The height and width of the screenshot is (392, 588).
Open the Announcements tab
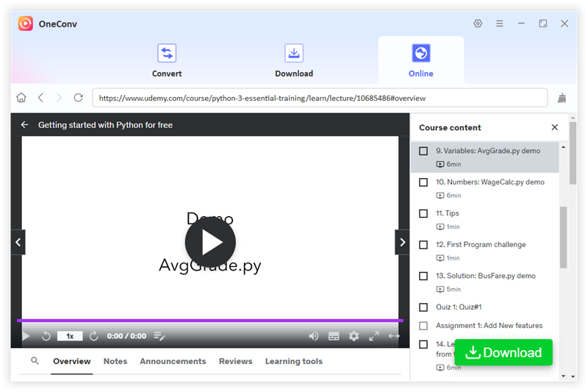173,361
